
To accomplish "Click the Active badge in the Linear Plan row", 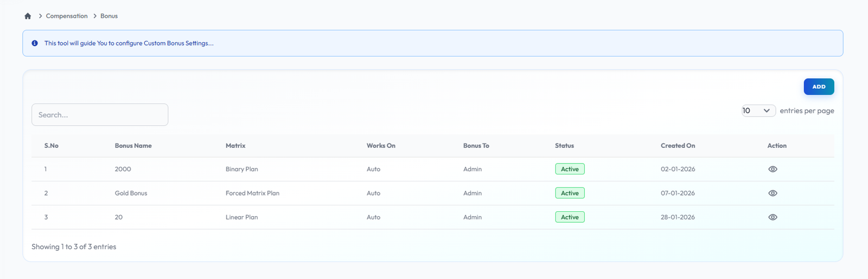I will pyautogui.click(x=570, y=217).
